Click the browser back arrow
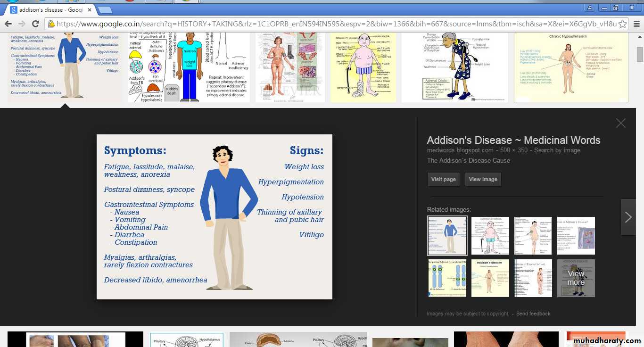 8,24
